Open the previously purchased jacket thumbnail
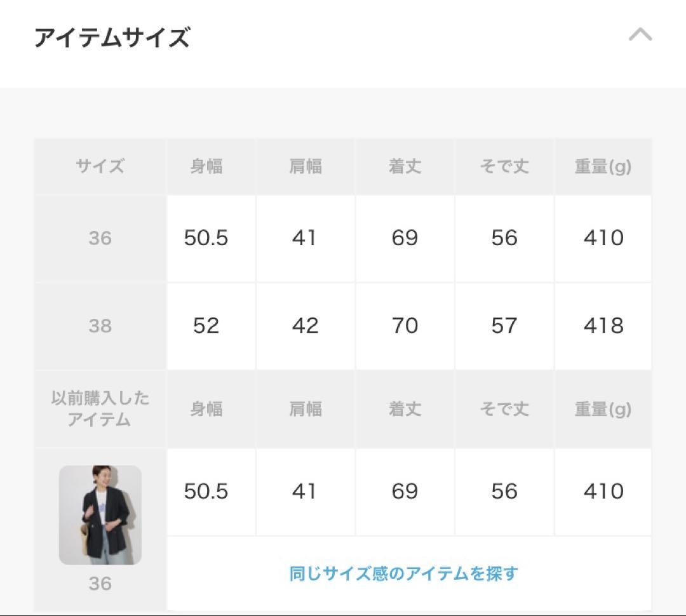Screen dimensions: 686x616 coord(100,515)
